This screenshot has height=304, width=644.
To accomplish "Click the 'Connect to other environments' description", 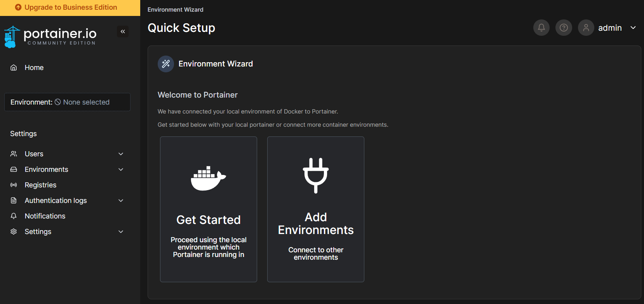I will click(x=316, y=253).
